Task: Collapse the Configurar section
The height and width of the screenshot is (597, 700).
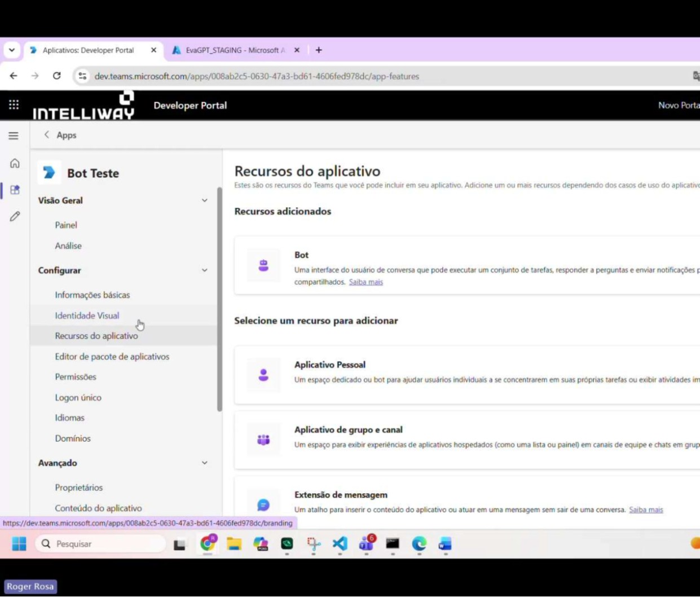Action: pos(204,270)
